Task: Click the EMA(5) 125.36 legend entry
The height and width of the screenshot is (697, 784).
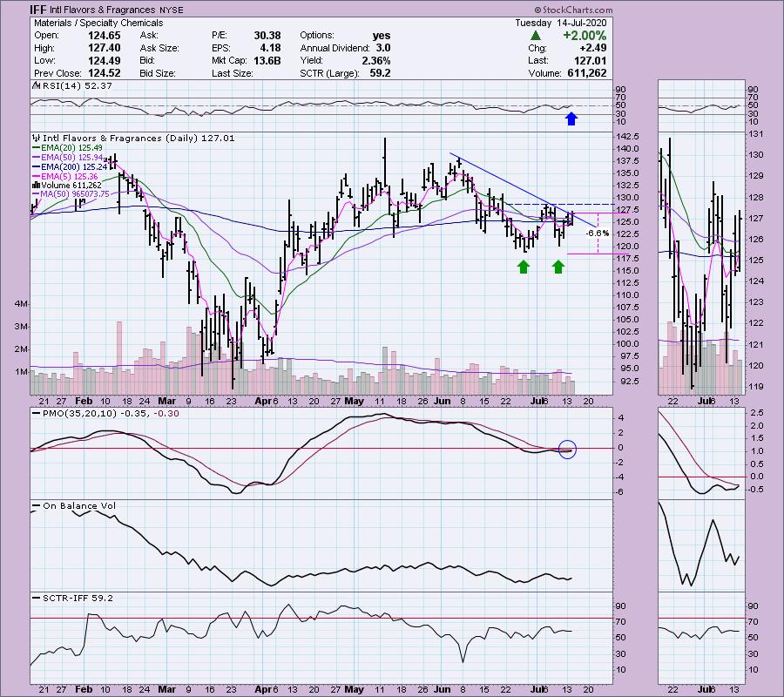Action: (x=70, y=177)
